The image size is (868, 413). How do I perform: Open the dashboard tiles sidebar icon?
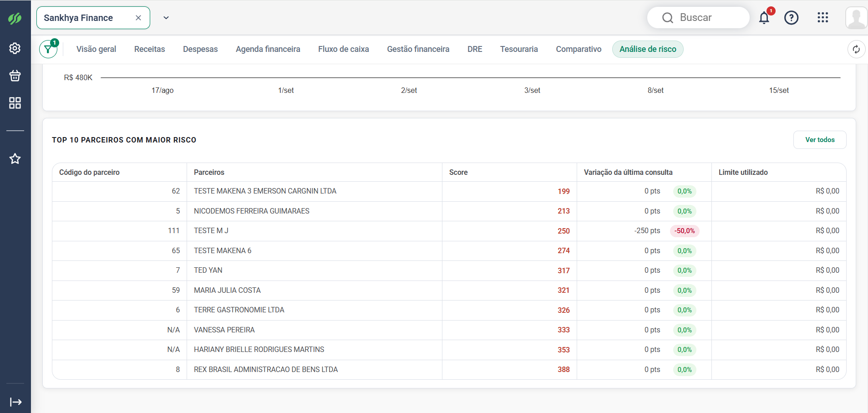(x=15, y=103)
